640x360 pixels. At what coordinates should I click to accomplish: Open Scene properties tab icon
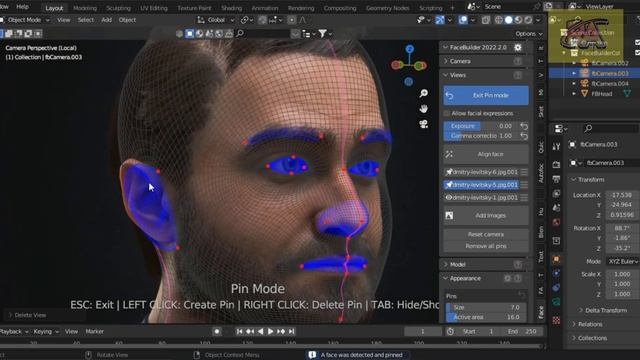556,208
